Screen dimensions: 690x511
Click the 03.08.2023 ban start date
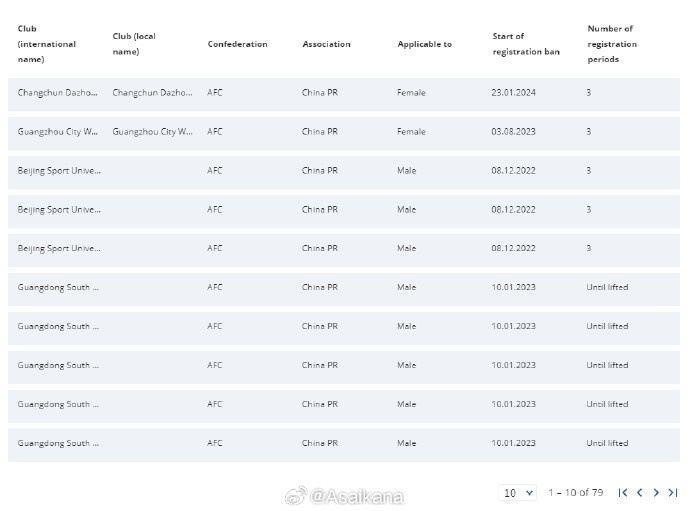point(513,132)
